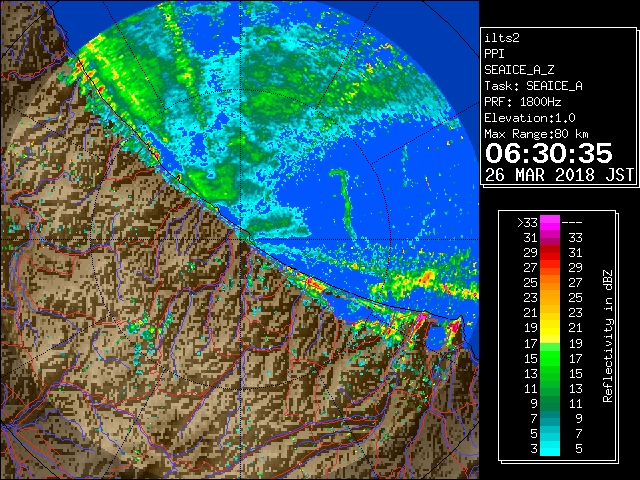640x480 pixels.
Task: Click the 'PRF: 1800Hz' text
Action: pyautogui.click(x=523, y=102)
